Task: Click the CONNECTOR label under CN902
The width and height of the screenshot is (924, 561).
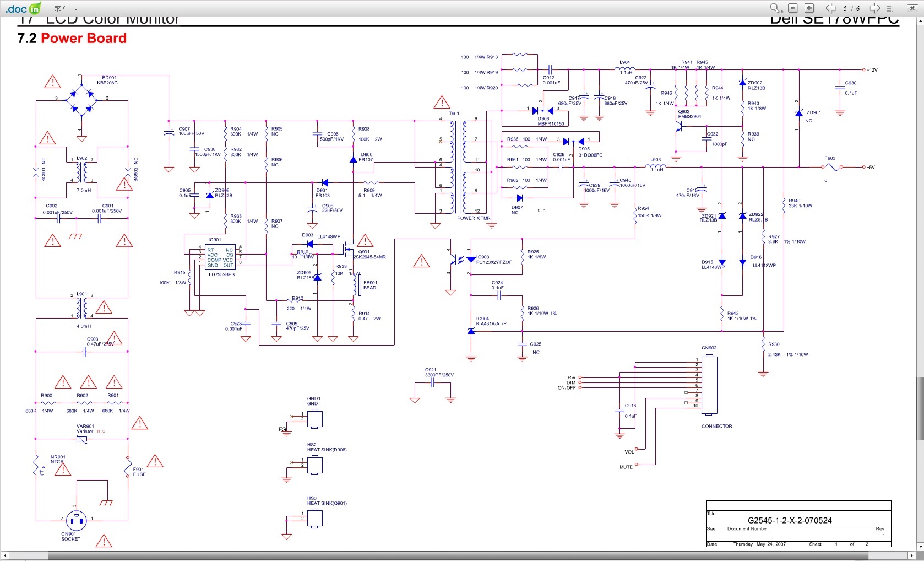Action: [x=716, y=426]
